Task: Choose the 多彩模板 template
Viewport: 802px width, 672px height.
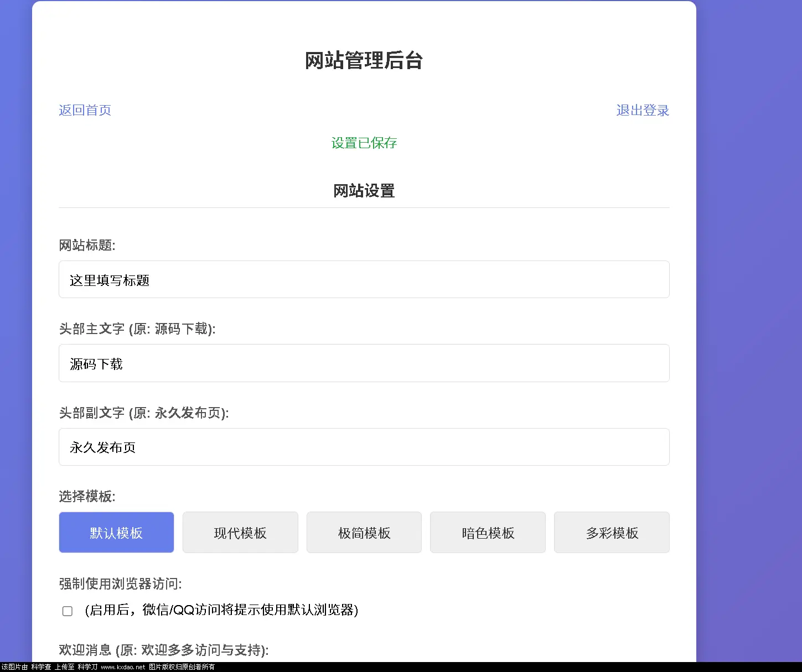Action: tap(612, 532)
